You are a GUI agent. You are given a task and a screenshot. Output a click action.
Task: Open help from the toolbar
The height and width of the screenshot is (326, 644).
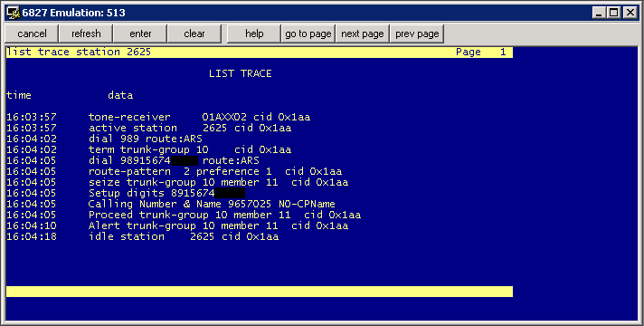(254, 34)
